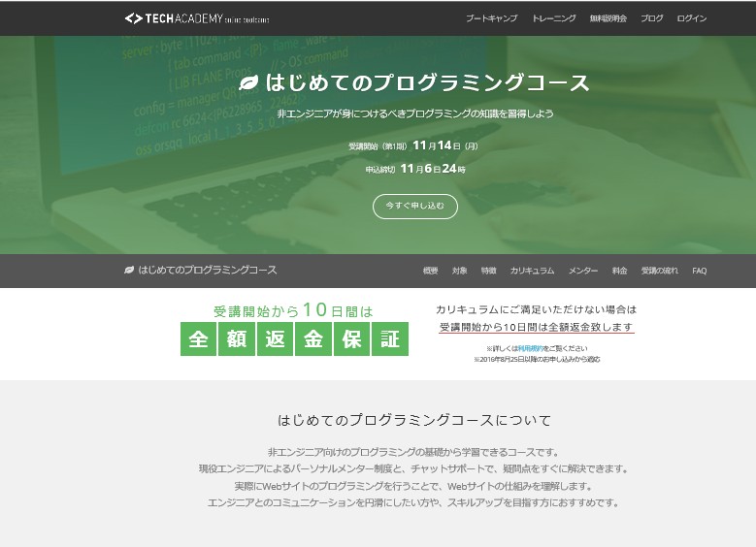Jump to 受講の流れ section
Screen dimensions: 756x547
point(659,271)
